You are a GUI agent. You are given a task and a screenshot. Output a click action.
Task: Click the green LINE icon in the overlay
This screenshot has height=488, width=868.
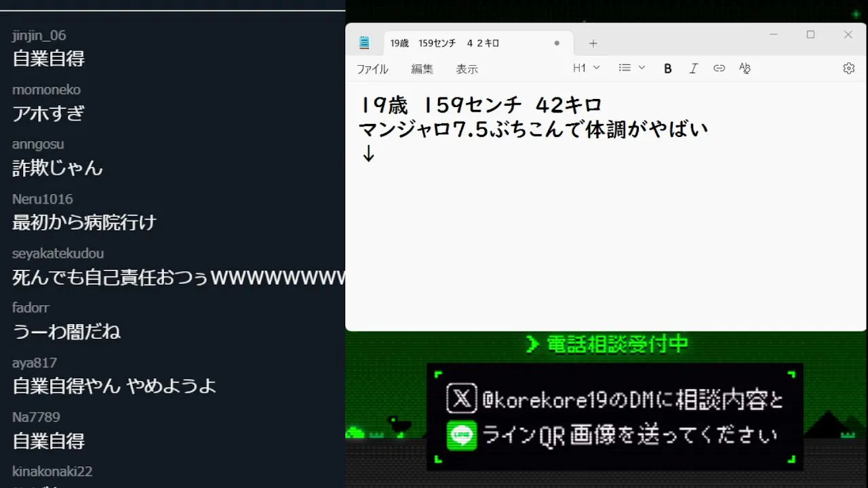pos(462,434)
